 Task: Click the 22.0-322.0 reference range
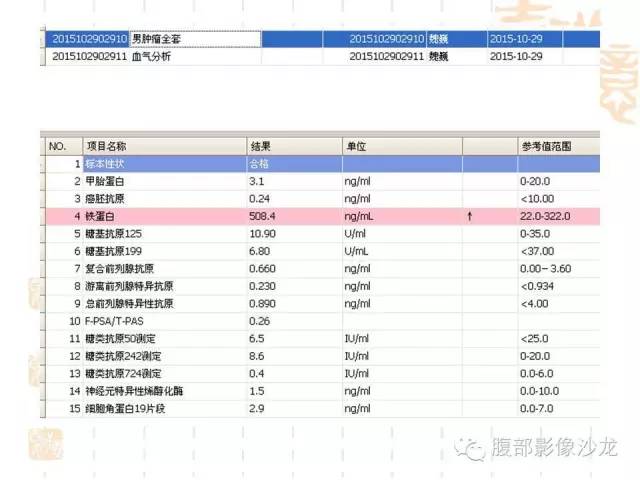545,216
